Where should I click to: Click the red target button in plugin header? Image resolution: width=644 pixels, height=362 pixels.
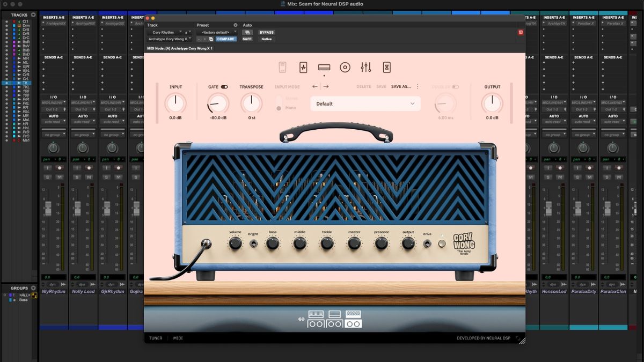[520, 33]
